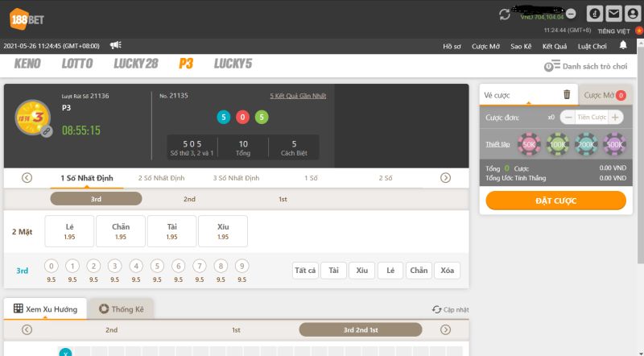Click the notification bell icon
The width and height of the screenshot is (644, 356).
(623, 46)
